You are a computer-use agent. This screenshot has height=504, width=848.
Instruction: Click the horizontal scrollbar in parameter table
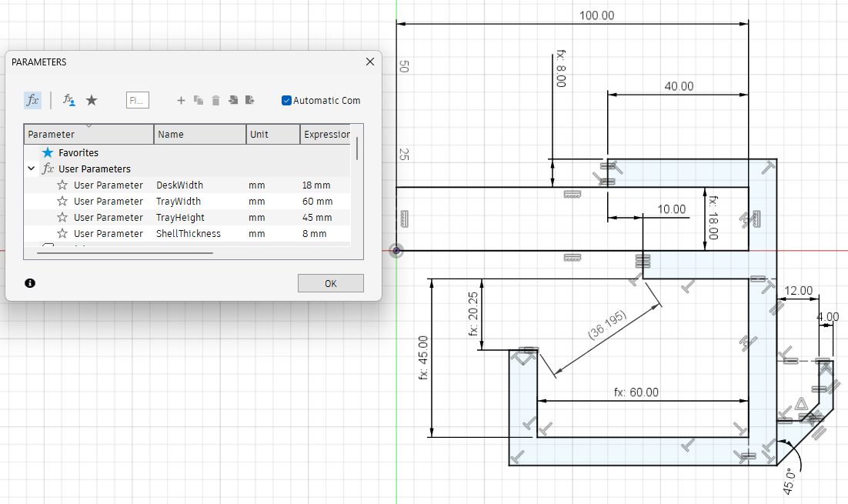pyautogui.click(x=125, y=252)
